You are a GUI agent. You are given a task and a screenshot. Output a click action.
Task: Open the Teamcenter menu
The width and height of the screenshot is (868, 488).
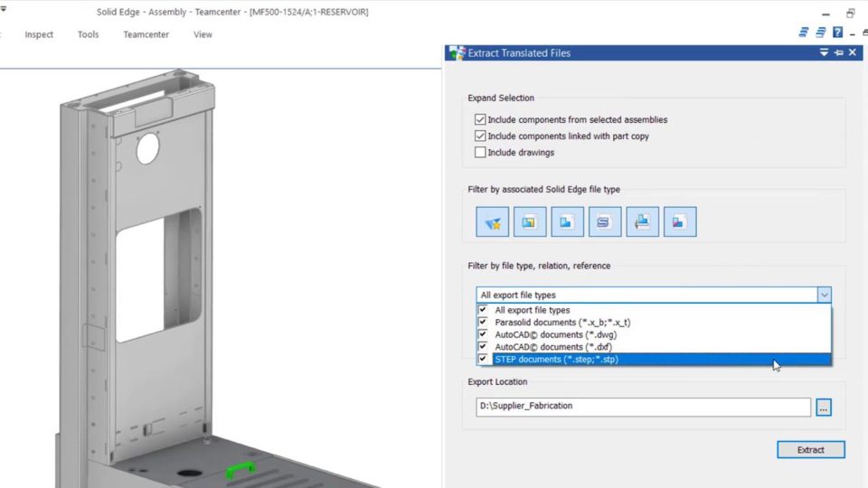[x=146, y=34]
